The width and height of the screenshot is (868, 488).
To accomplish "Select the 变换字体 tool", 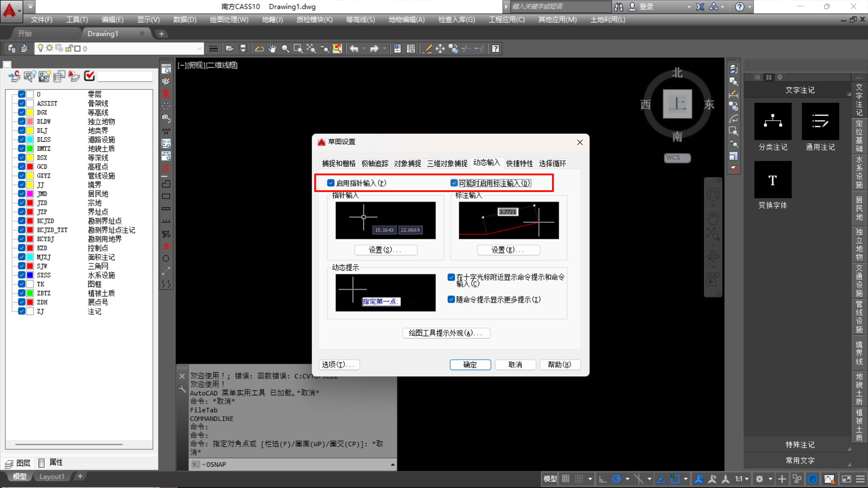I will 773,180.
